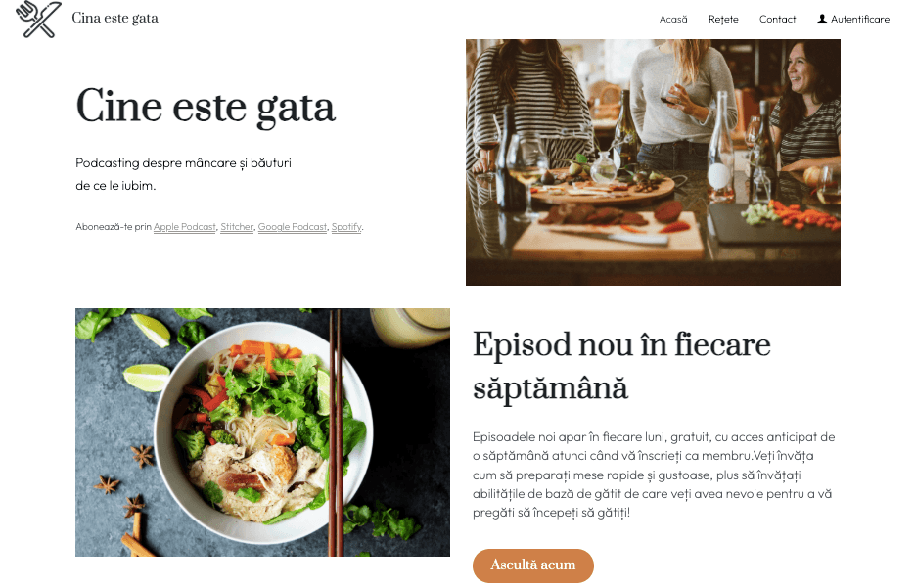Click the Cina este gata site title
The height and width of the screenshot is (588, 915).
click(x=114, y=18)
